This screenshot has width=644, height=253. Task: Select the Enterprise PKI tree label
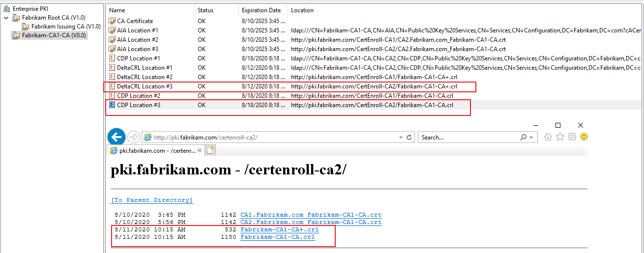click(30, 9)
